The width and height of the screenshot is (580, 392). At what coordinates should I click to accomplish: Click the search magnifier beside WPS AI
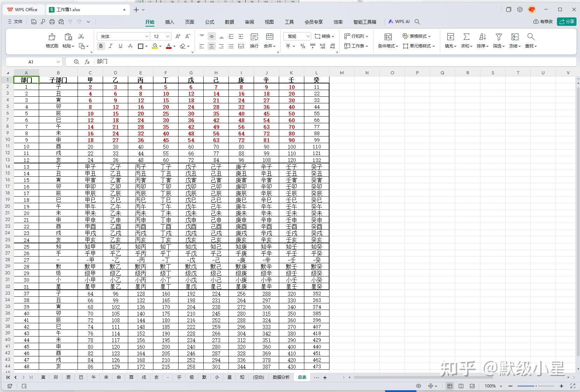point(417,22)
